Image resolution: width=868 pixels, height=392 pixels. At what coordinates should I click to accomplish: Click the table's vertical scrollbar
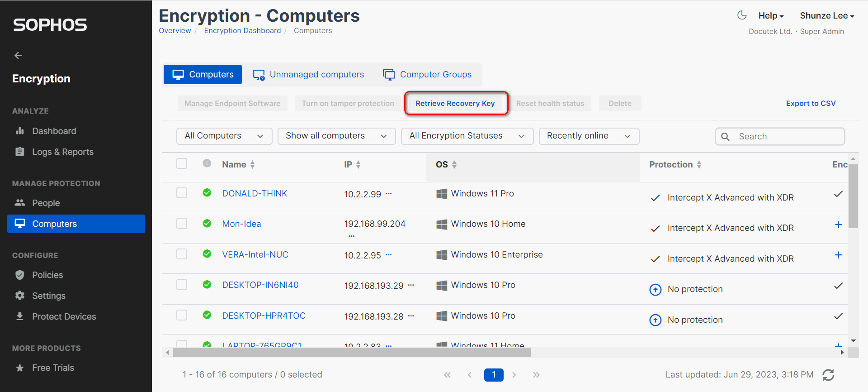[x=853, y=196]
